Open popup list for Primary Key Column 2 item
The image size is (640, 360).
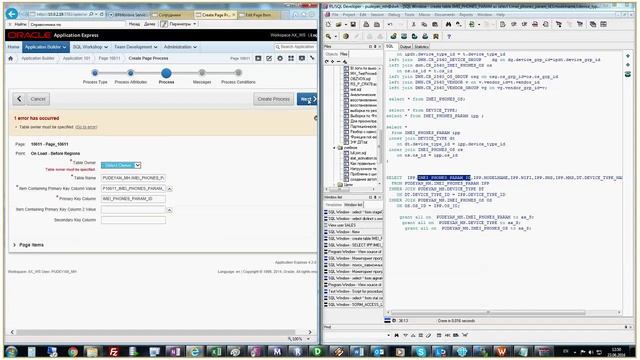169,210
